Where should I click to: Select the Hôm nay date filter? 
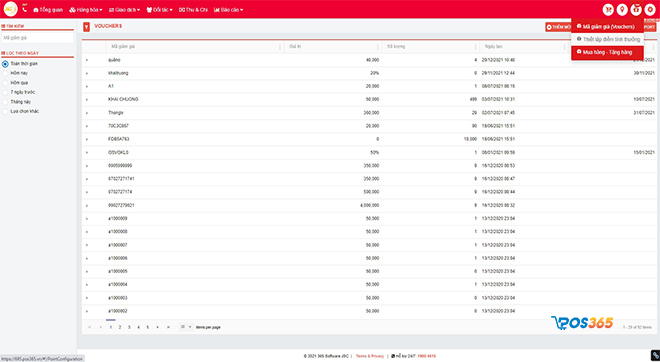[5, 73]
